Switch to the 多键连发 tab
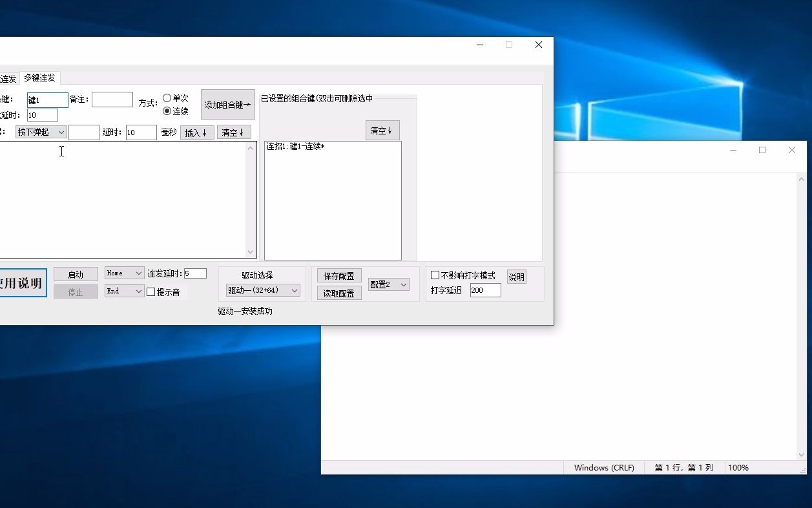Image resolution: width=812 pixels, height=508 pixels. point(39,78)
